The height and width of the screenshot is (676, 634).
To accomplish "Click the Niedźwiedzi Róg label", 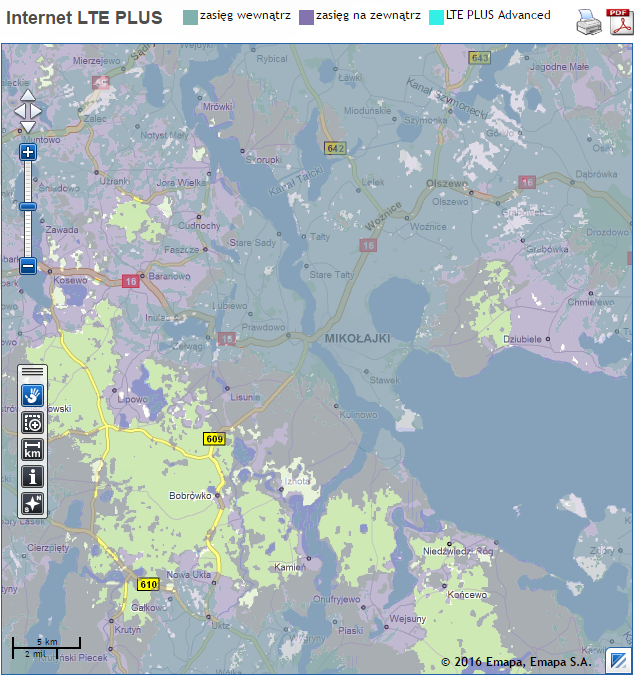I will point(458,551).
